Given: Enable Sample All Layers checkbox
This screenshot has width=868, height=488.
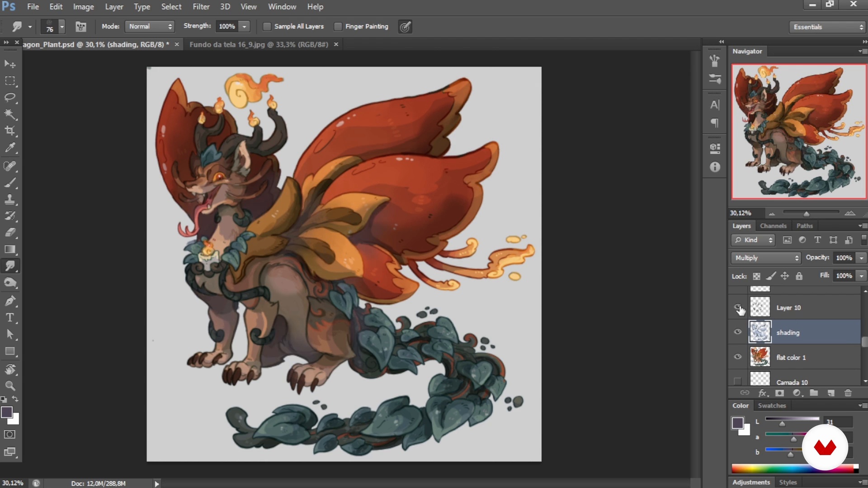Looking at the screenshot, I should (267, 27).
